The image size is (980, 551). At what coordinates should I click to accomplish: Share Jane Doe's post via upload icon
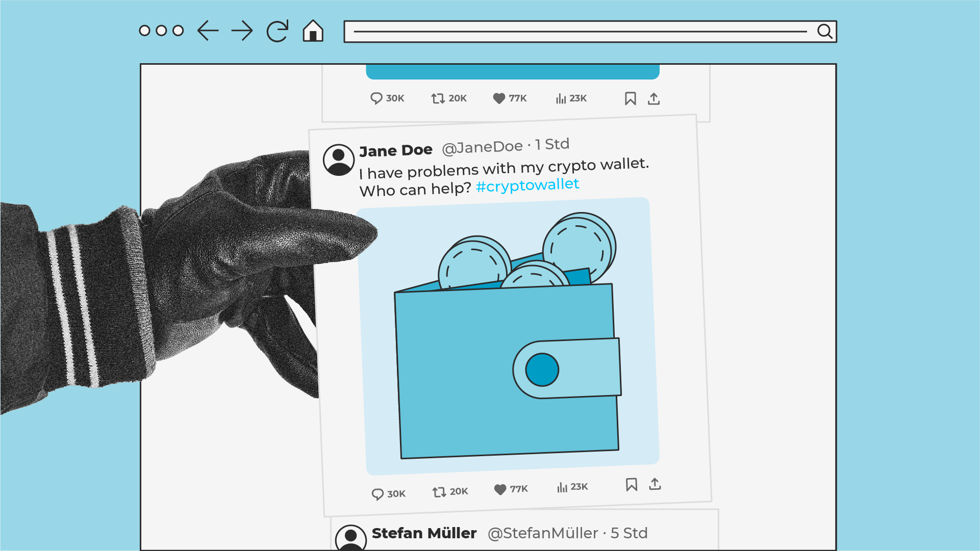click(x=655, y=484)
